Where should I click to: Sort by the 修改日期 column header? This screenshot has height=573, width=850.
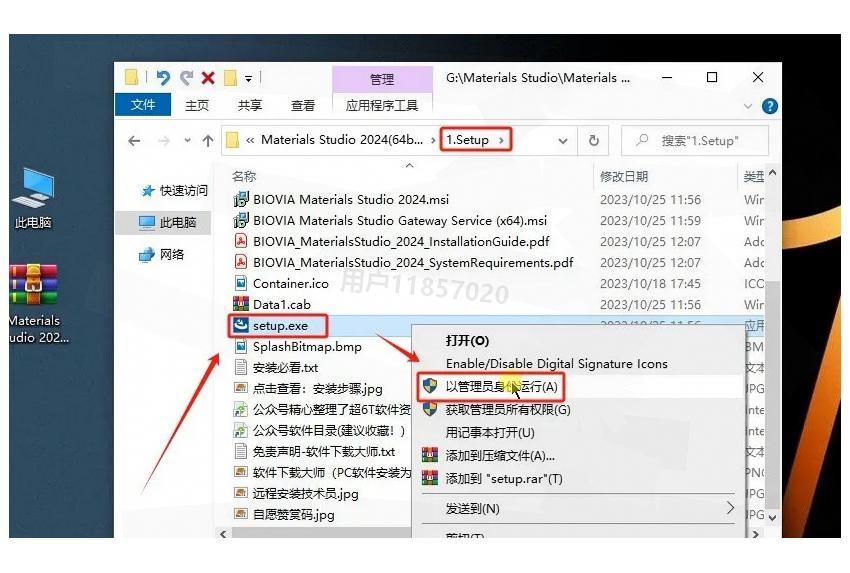click(623, 176)
